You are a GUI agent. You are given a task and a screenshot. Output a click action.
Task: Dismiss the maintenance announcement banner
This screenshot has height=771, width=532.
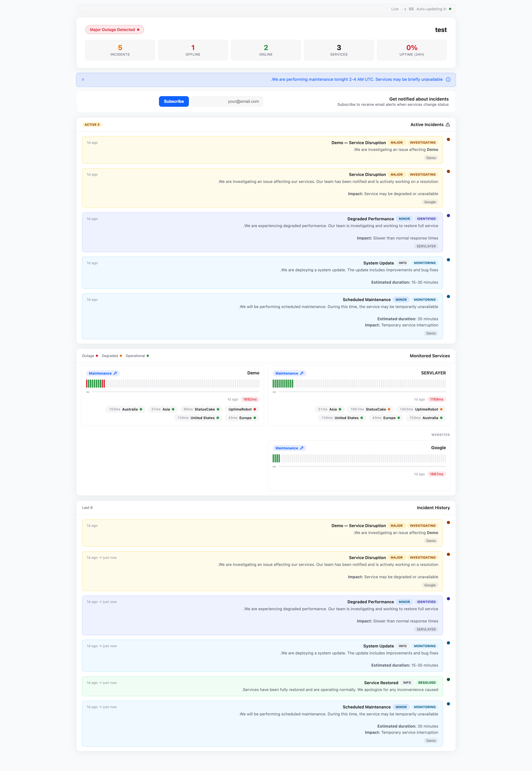83,80
